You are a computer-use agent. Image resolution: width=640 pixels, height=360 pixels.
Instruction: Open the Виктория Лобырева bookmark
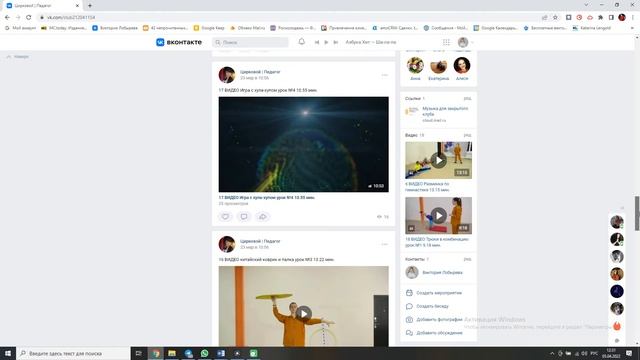point(115,28)
